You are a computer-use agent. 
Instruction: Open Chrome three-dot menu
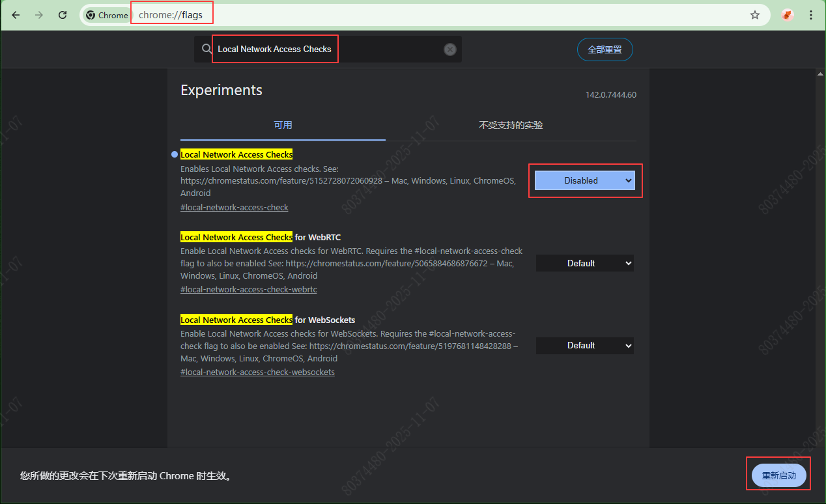(x=811, y=15)
